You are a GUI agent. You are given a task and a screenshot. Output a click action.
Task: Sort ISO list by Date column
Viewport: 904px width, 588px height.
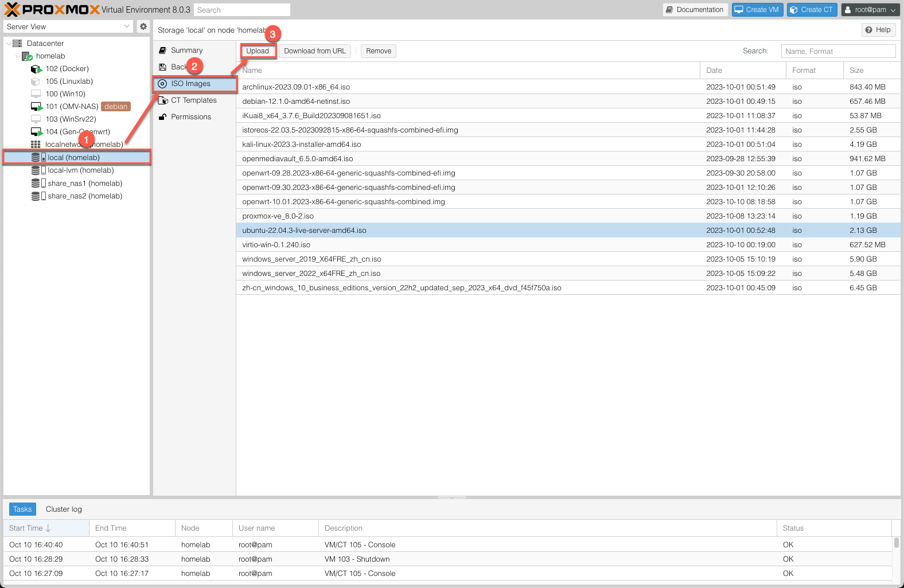click(x=743, y=71)
